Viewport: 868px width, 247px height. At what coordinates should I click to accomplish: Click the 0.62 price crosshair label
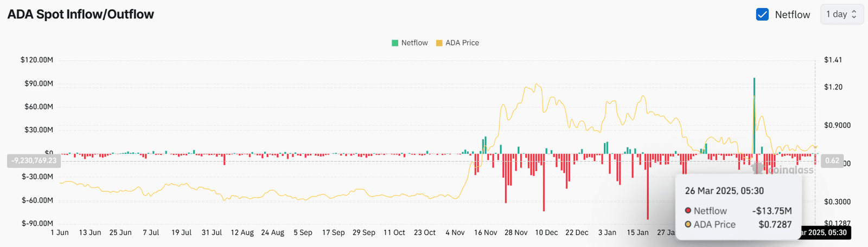tap(832, 161)
